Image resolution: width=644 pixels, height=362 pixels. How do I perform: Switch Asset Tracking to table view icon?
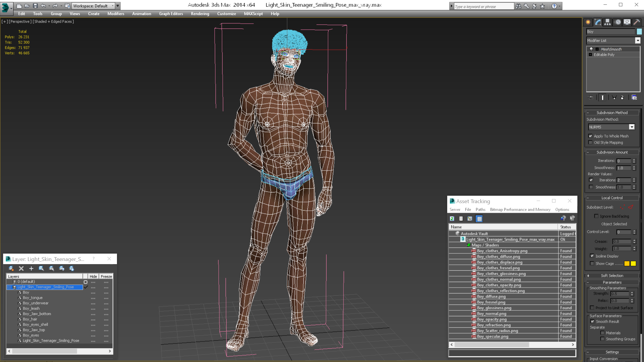[479, 219]
